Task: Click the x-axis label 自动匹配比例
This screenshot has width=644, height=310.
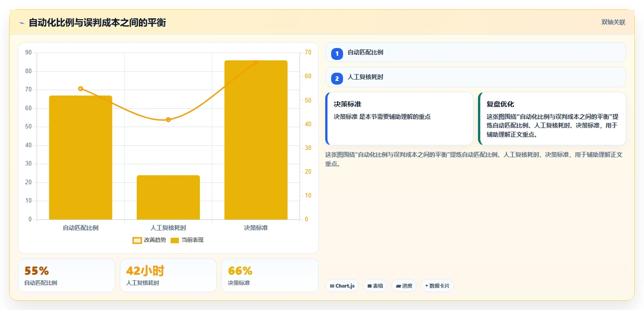Action: [80, 228]
